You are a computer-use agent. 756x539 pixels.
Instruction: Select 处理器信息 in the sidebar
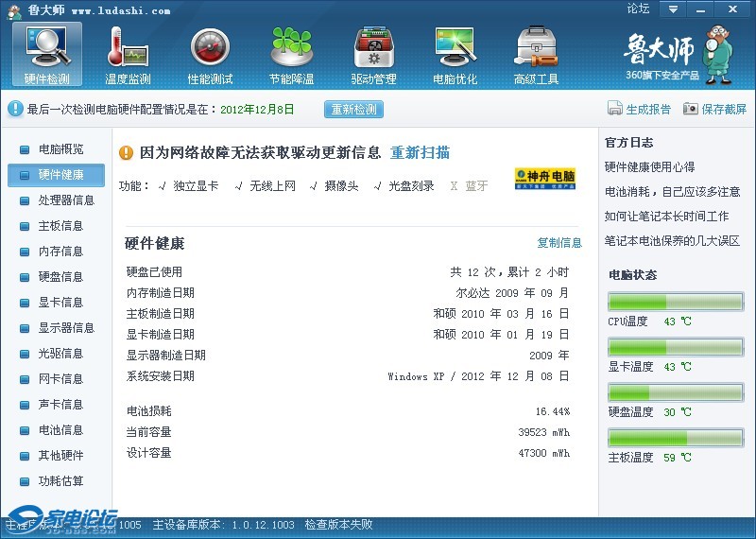click(66, 200)
